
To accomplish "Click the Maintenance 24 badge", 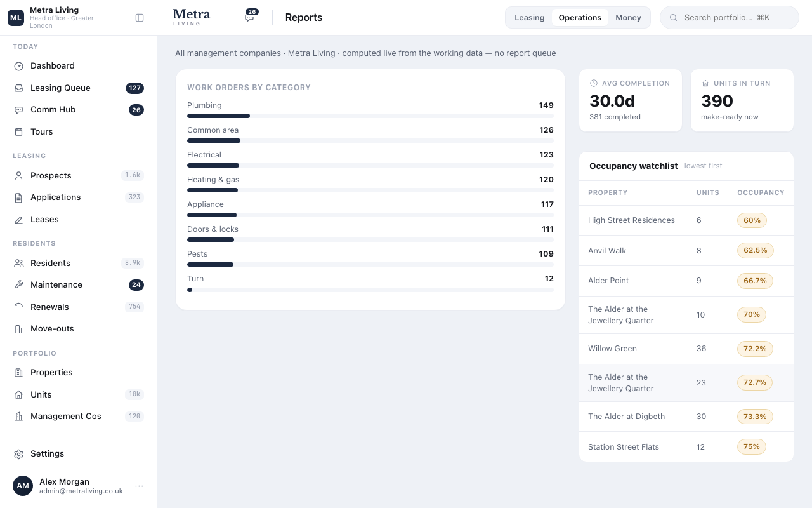I will tap(136, 285).
